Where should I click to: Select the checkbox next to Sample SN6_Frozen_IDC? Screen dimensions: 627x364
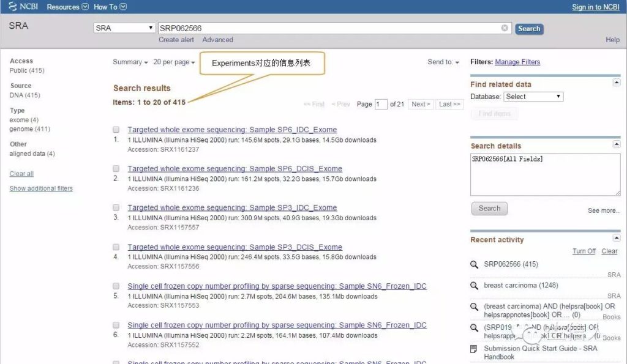116,286
